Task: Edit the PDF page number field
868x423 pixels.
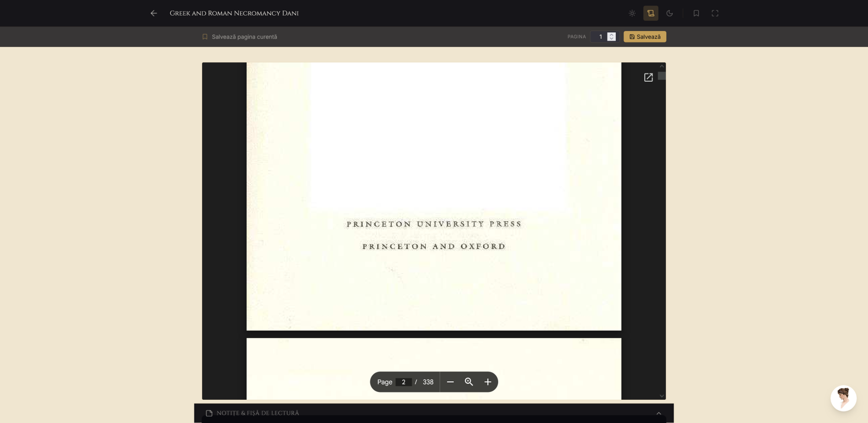Action: click(x=404, y=382)
